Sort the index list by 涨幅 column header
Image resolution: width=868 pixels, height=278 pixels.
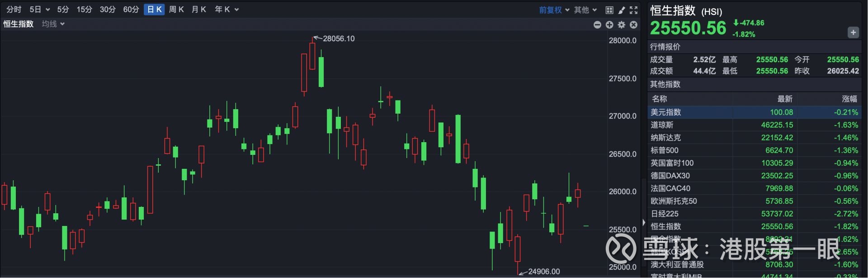tap(849, 99)
